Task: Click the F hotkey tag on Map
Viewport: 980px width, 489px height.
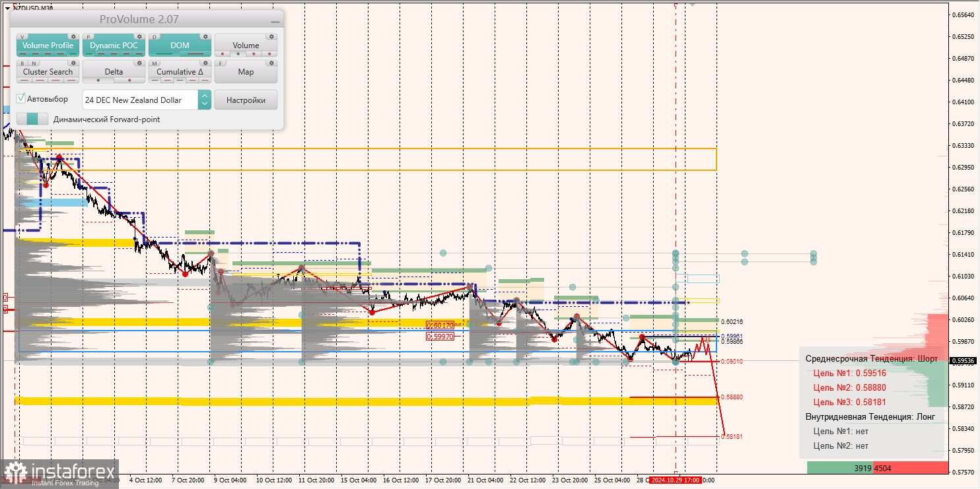Action: tap(221, 63)
